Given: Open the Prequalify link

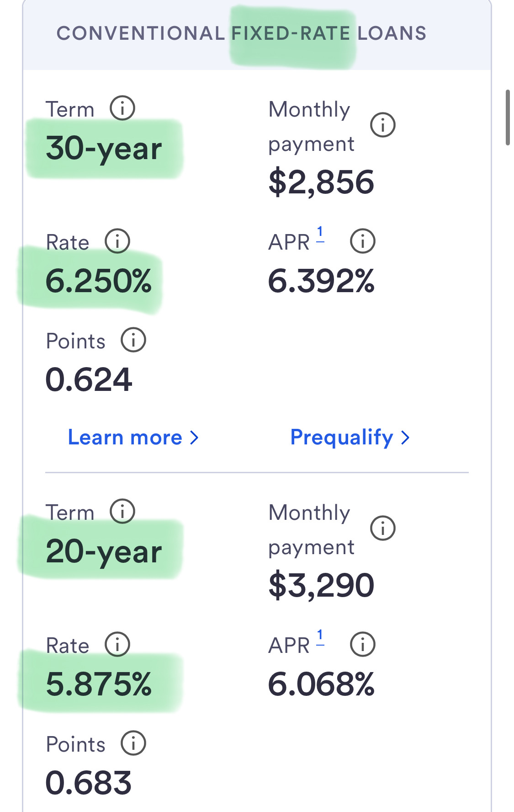Looking at the screenshot, I should 350,438.
